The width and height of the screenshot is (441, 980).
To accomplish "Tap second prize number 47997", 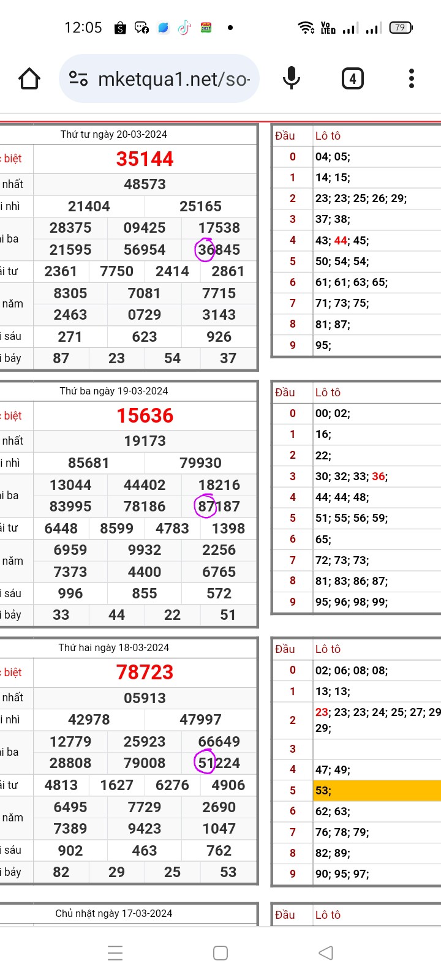I will 200,720.
